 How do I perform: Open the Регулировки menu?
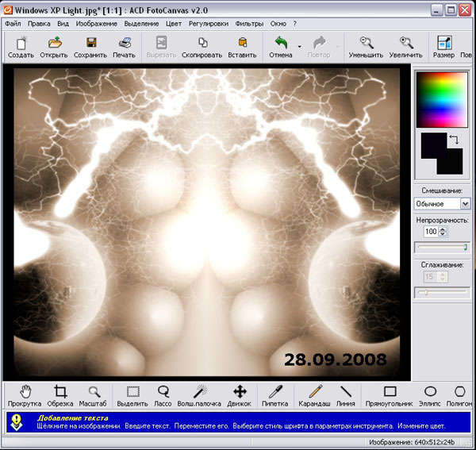click(209, 24)
